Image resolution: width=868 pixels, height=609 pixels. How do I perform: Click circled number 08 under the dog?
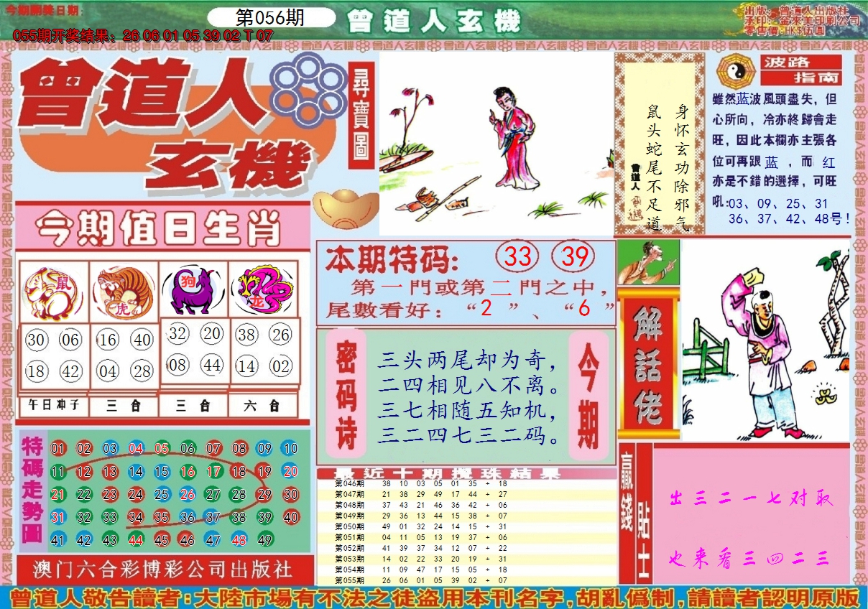(177, 365)
